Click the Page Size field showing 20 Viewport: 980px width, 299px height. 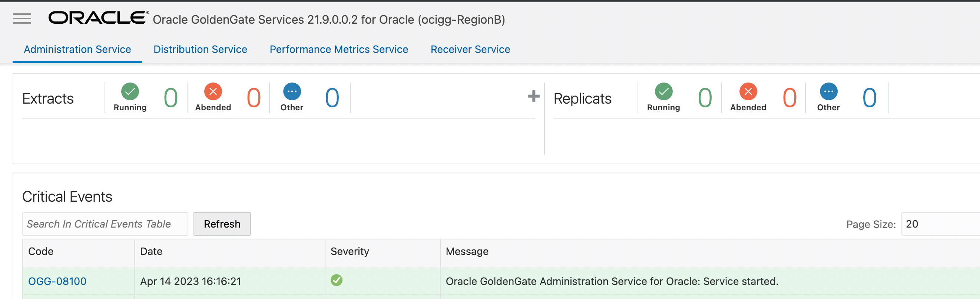click(940, 224)
